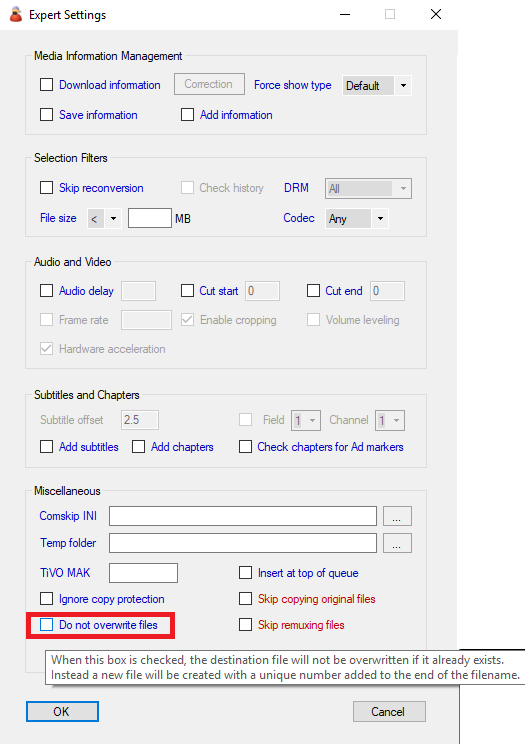Focus the TiVO MAK text field
This screenshot has height=744, width=525.
tap(143, 573)
